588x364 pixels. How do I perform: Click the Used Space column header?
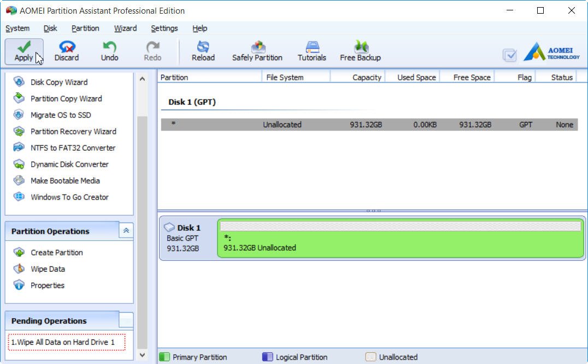pos(412,77)
